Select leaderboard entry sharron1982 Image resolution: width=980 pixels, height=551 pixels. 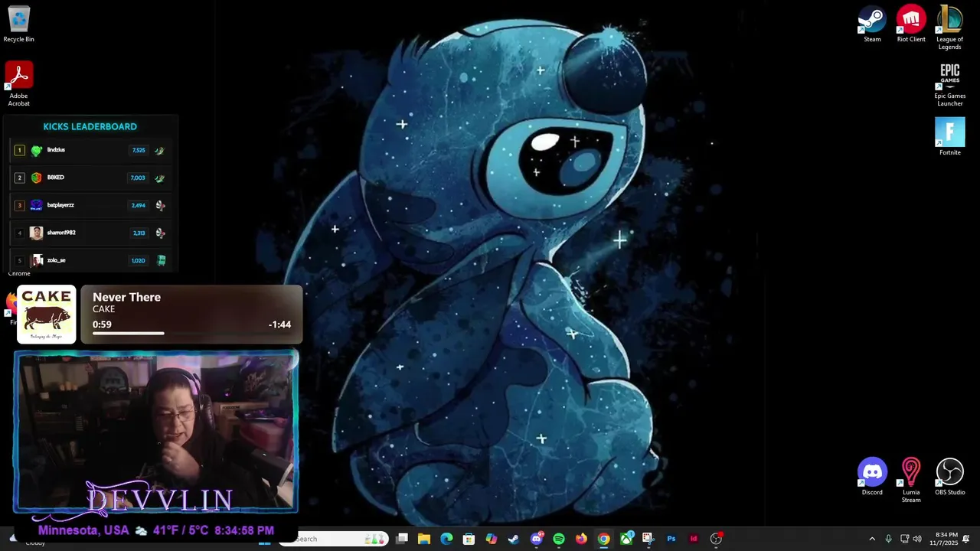click(x=90, y=233)
